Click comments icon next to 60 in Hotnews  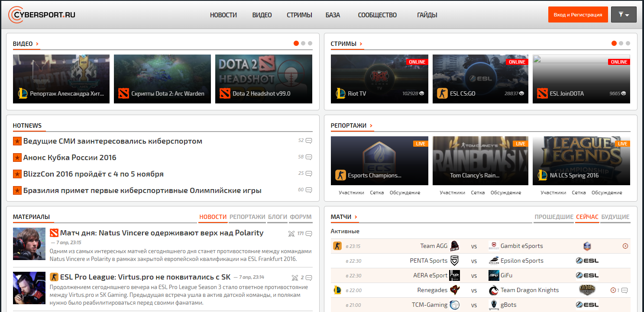[x=309, y=190]
